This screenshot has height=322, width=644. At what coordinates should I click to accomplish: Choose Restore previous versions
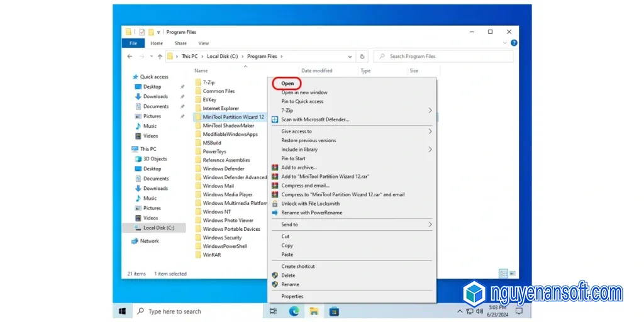(x=308, y=140)
